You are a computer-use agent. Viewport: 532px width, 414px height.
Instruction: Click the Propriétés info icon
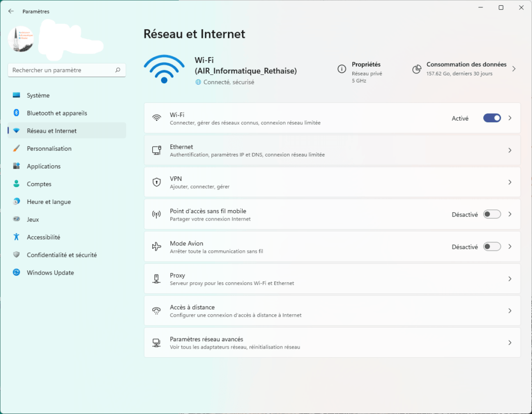341,69
